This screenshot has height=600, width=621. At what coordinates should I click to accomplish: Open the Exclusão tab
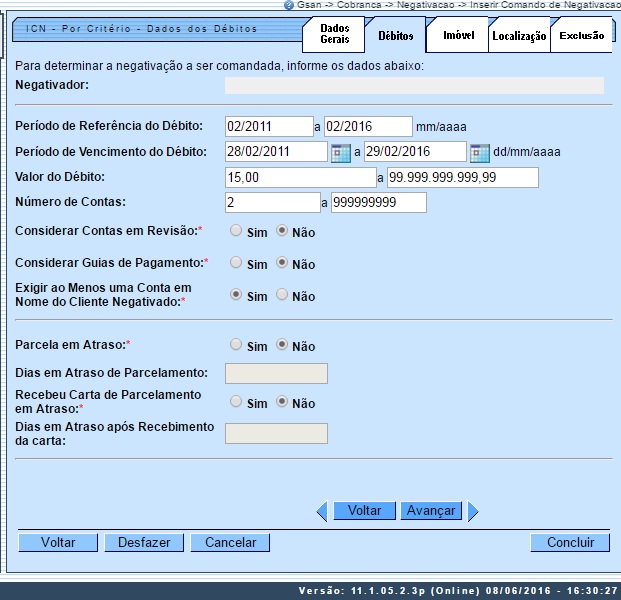pyautogui.click(x=581, y=35)
